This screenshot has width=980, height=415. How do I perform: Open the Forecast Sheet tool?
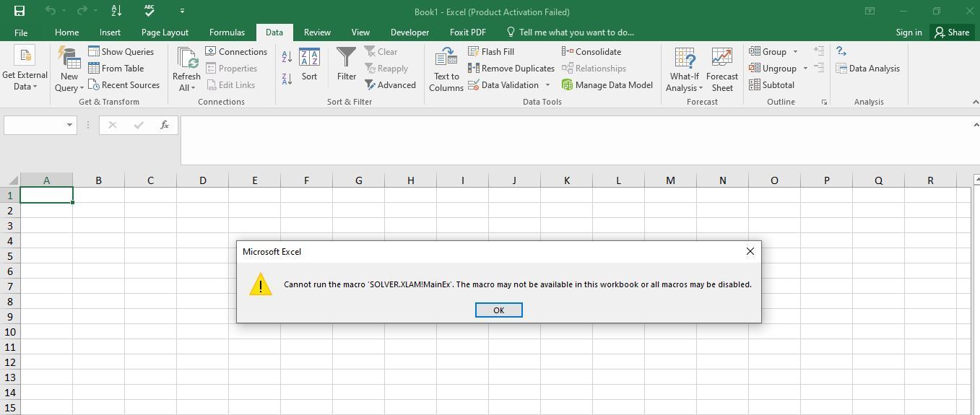coord(721,69)
